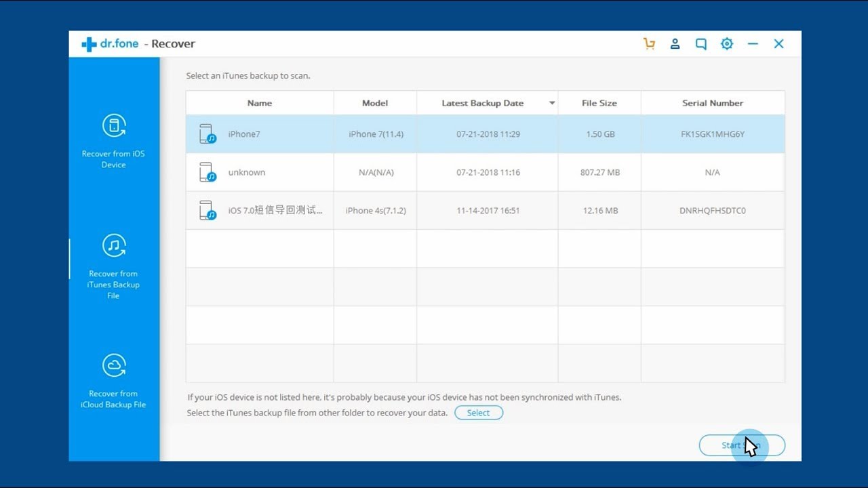Minimize the dr.fone window
868x488 pixels.
click(753, 44)
